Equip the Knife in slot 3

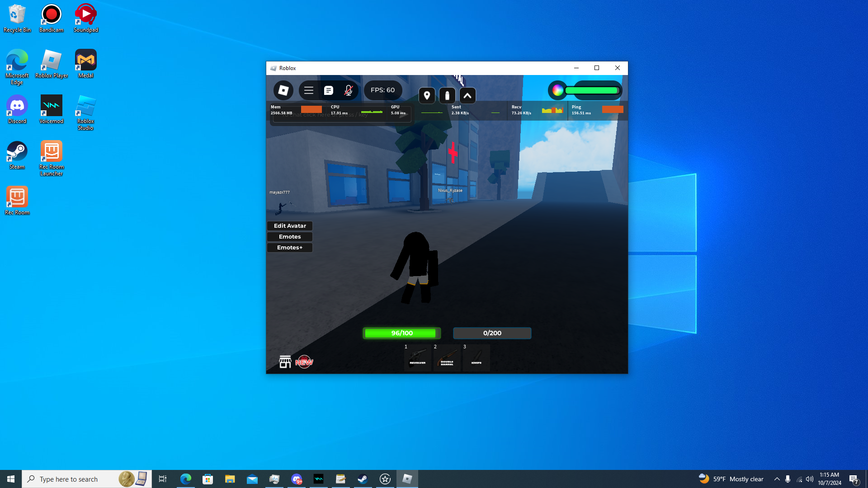pyautogui.click(x=476, y=358)
